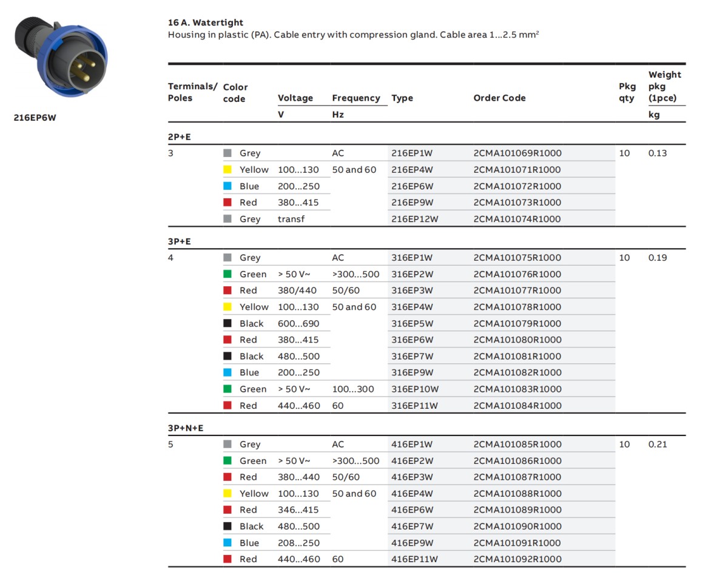
Task: Select order code 2CMA101092R1000
Action: point(517,559)
